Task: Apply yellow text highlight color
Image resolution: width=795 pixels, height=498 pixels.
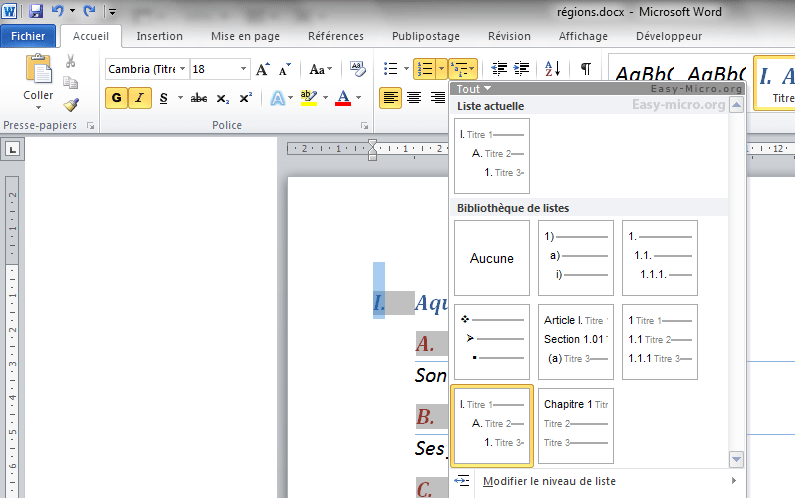Action: 309,98
